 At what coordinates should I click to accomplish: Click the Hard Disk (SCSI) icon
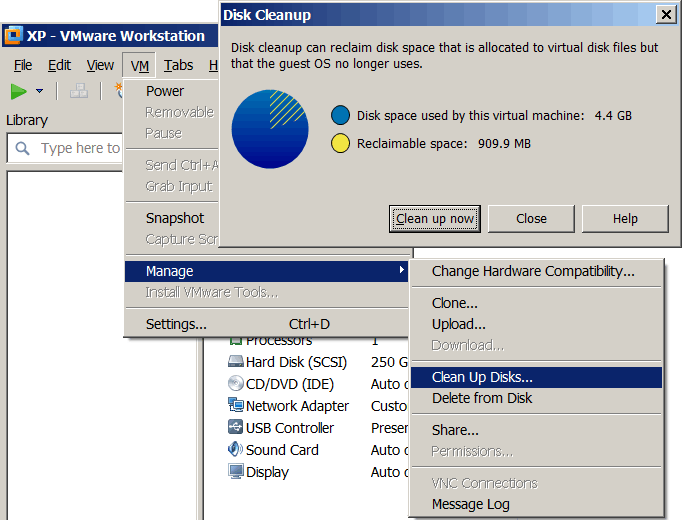click(x=235, y=361)
